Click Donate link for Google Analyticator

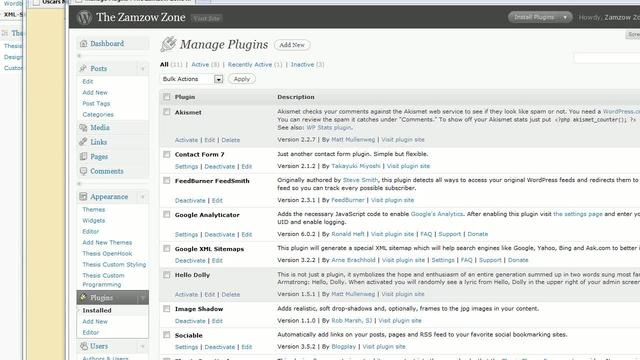[x=478, y=234]
